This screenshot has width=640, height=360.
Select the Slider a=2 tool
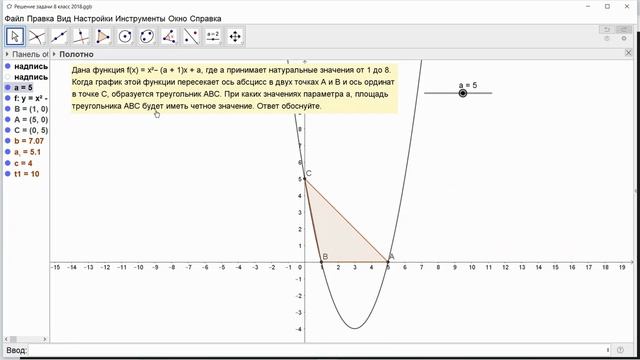coord(213,36)
